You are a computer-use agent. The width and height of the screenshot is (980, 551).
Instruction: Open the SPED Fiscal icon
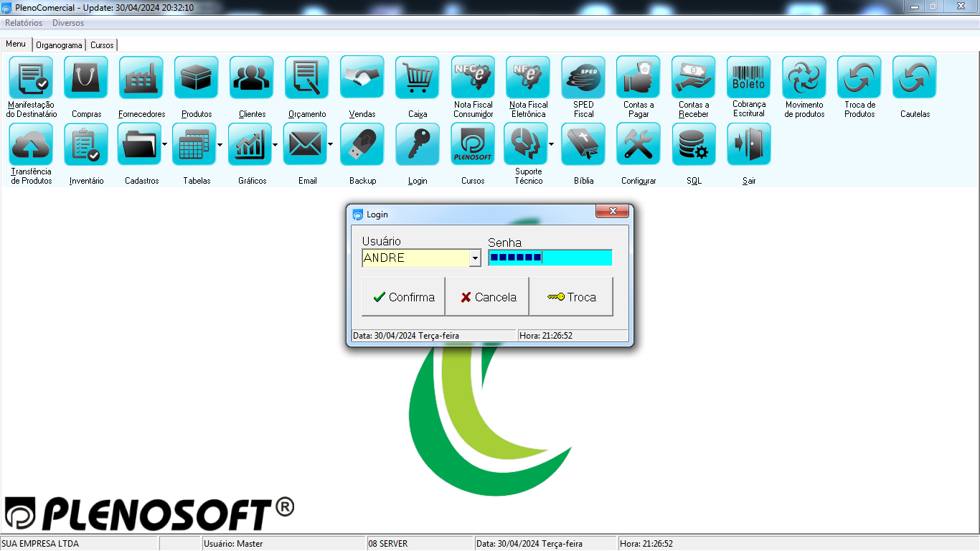(x=583, y=77)
